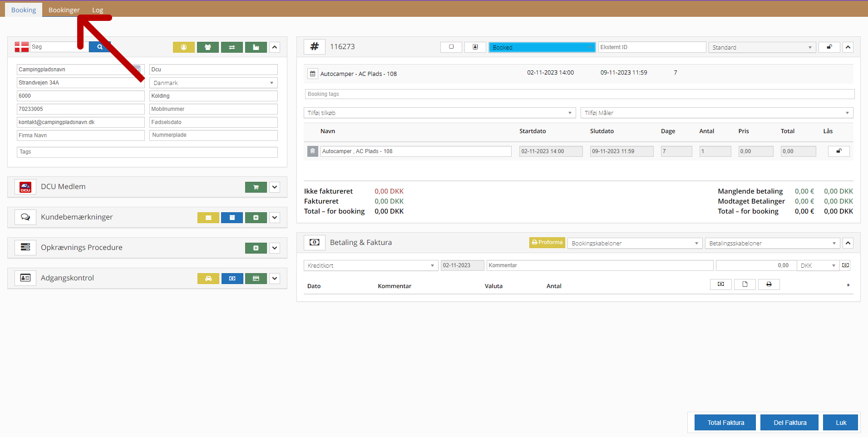Open the Kreditkort payment method dropdown
868x439 pixels.
370,265
